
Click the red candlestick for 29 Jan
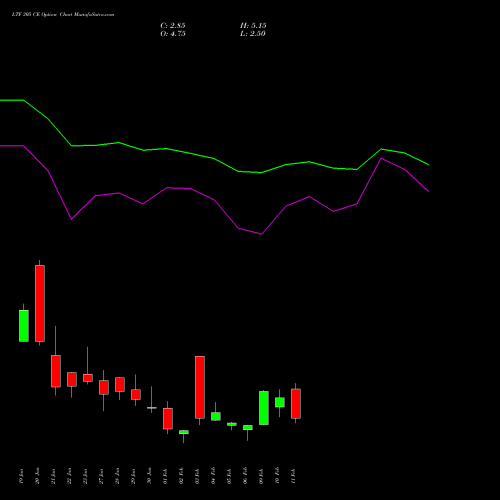click(x=136, y=394)
